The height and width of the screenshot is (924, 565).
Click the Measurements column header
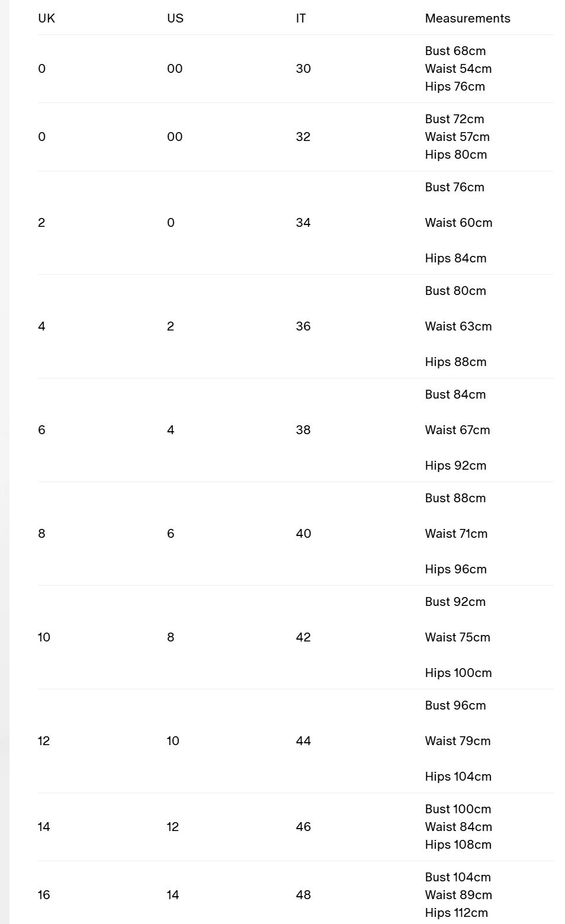(467, 18)
